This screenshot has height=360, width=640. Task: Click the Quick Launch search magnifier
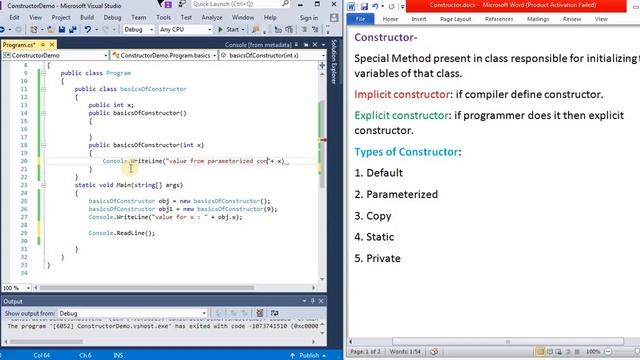(285, 4)
